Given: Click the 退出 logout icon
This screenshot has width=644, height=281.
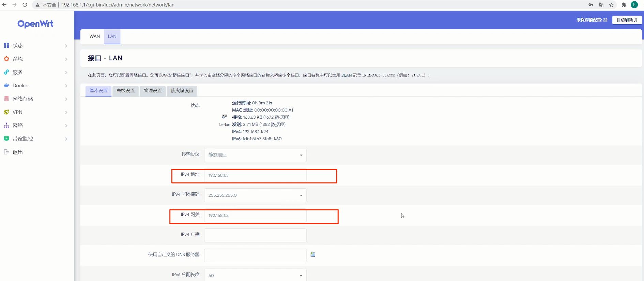Looking at the screenshot, I should pyautogui.click(x=6, y=152).
